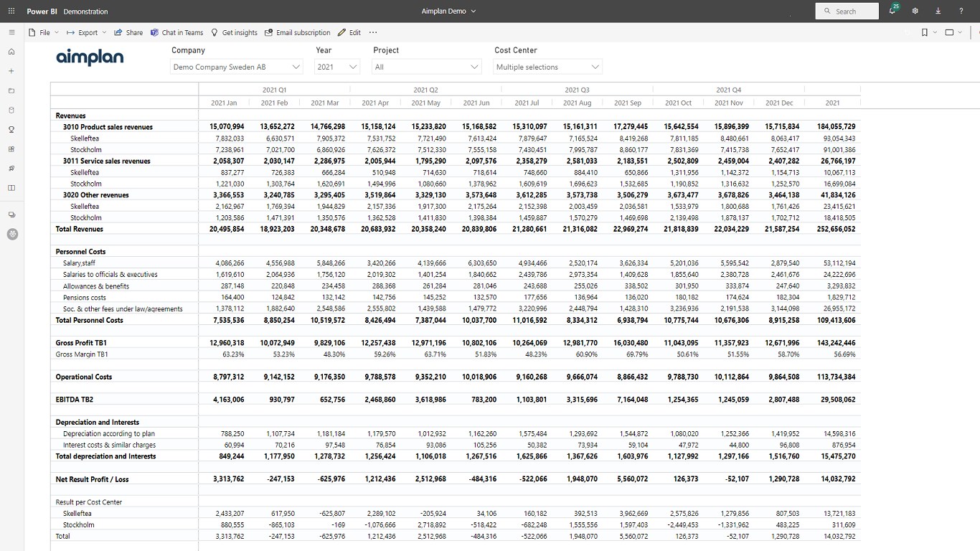This screenshot has width=980, height=551.
Task: Open Deployment pipelines rocket icon
Action: 11,169
